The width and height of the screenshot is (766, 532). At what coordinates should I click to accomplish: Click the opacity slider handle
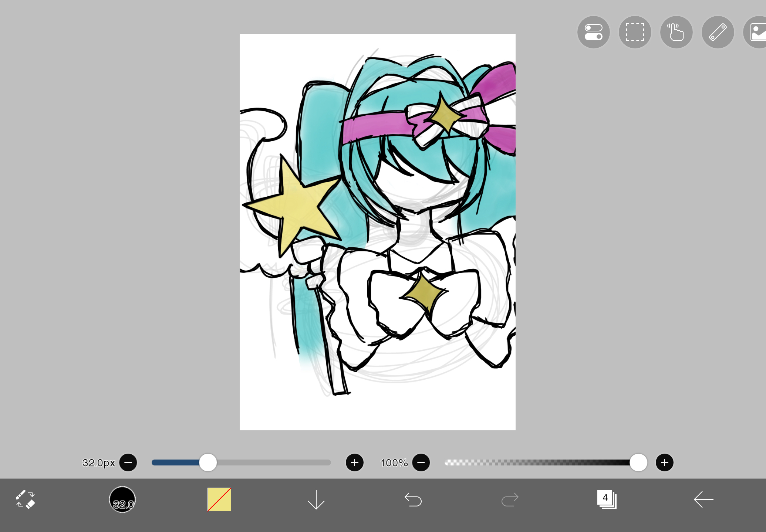click(638, 462)
